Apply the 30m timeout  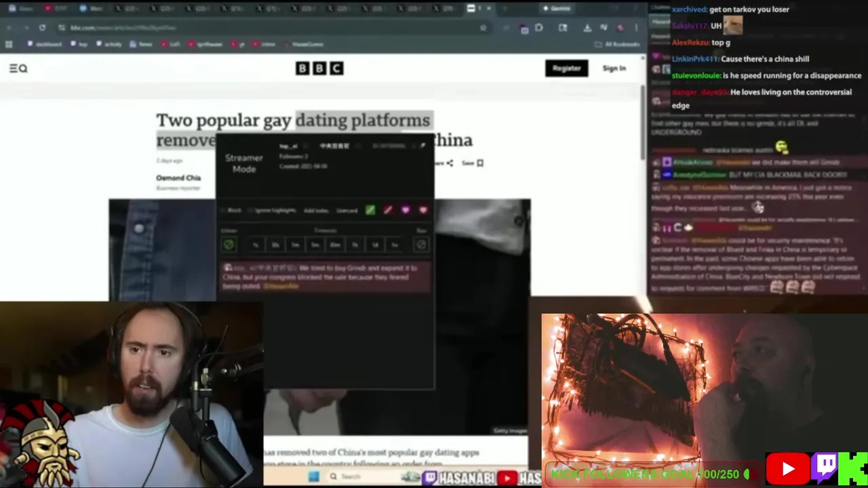[335, 245]
